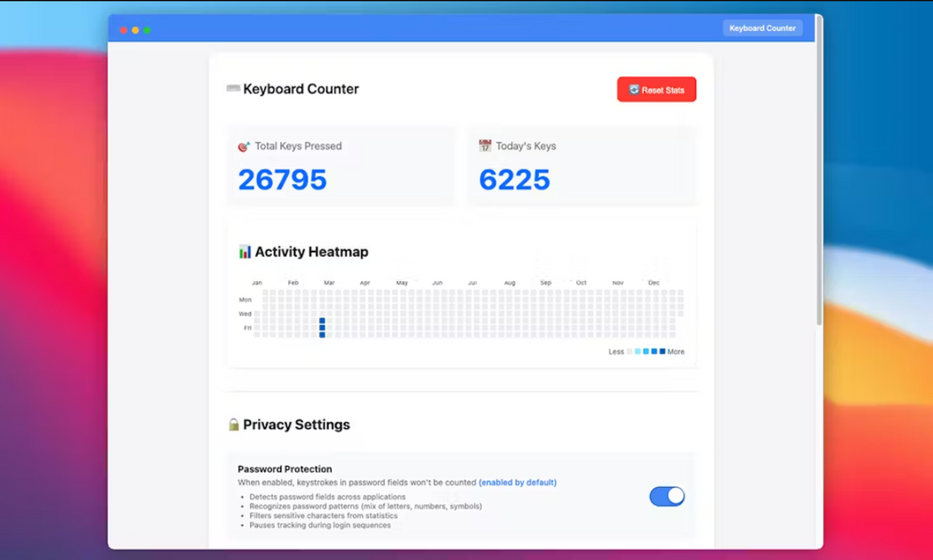Click the shield icon inside the Reset Stats button

click(x=633, y=89)
